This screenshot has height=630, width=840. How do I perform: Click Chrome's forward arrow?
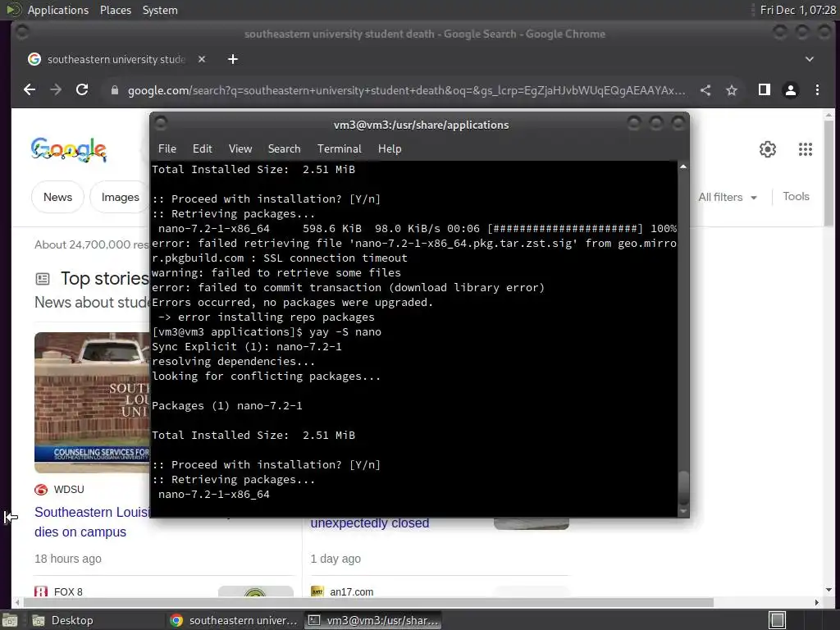click(x=56, y=90)
